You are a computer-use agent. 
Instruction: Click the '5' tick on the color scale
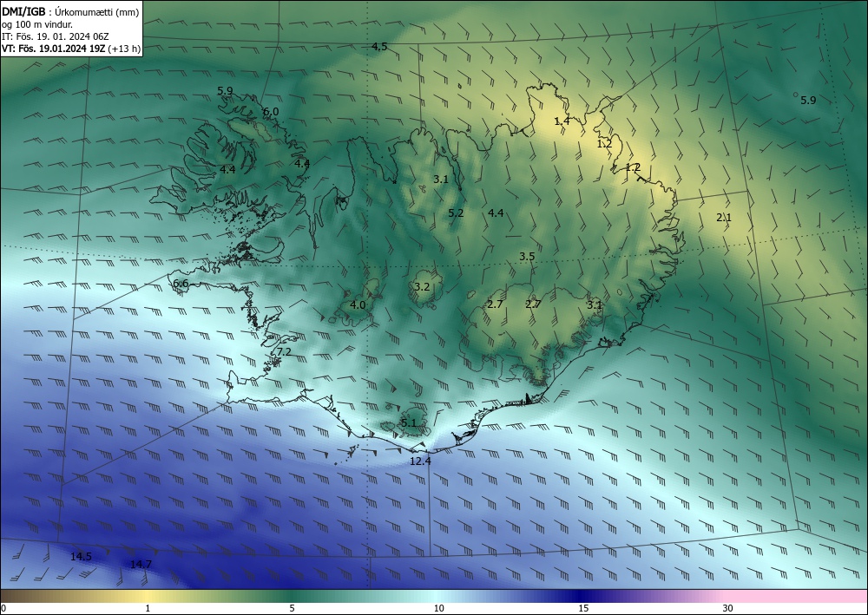(x=292, y=608)
